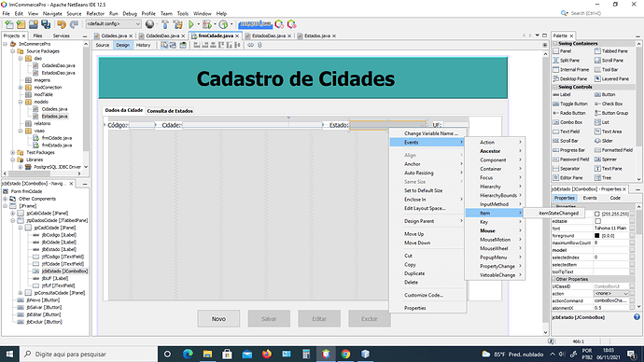Click the Clean and Build Project icon
The width and height of the screenshot is (644, 362).
click(177, 24)
